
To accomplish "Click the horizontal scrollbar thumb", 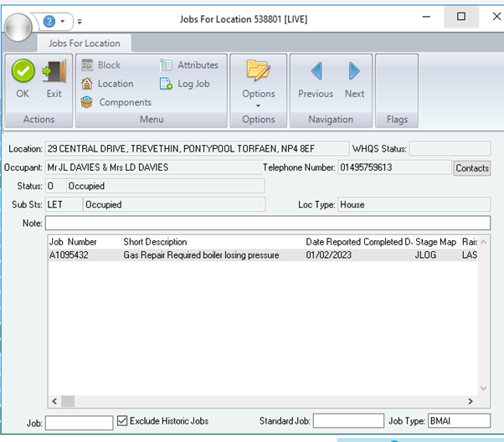I will tap(68, 401).
